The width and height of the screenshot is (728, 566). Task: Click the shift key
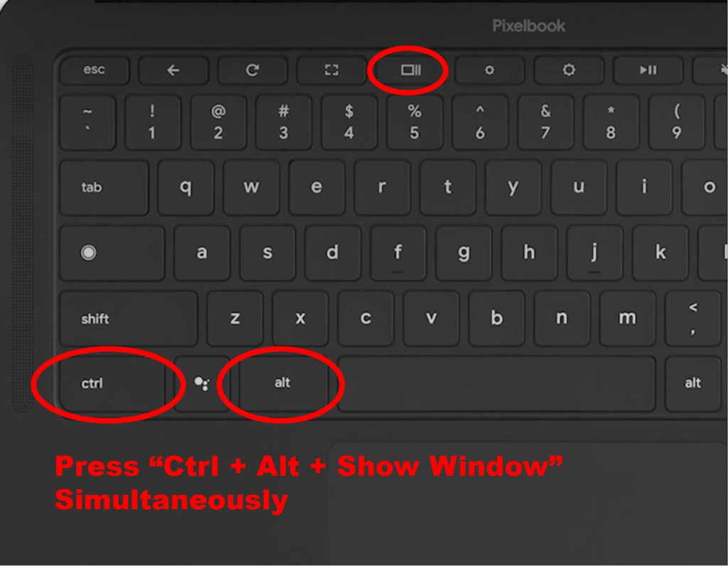[129, 319]
